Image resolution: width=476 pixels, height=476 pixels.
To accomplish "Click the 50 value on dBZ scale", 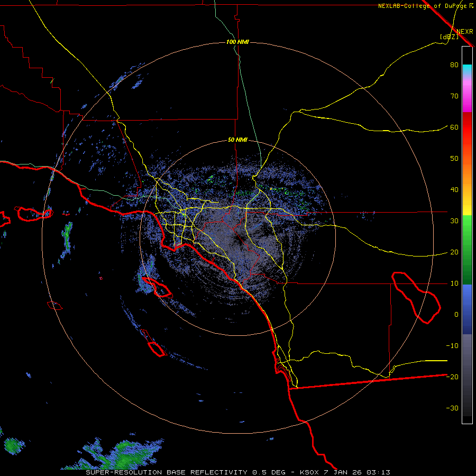I will [454, 159].
